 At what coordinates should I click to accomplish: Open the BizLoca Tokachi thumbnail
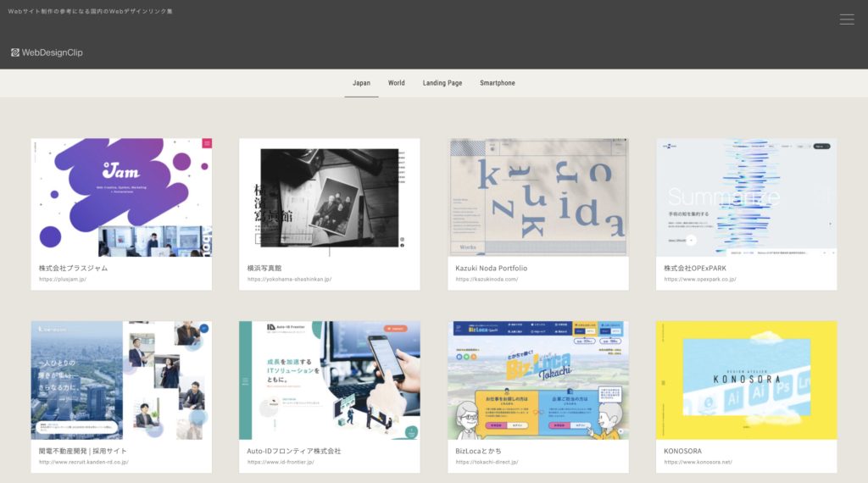pyautogui.click(x=538, y=380)
